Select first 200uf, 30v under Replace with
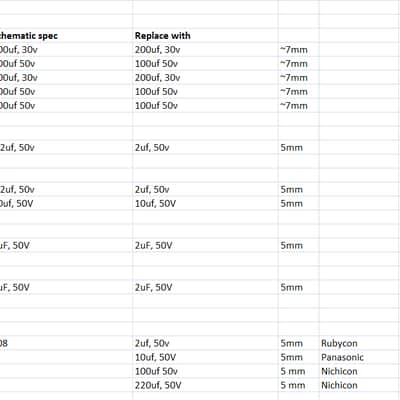The height and width of the screenshot is (400, 400). (205, 49)
